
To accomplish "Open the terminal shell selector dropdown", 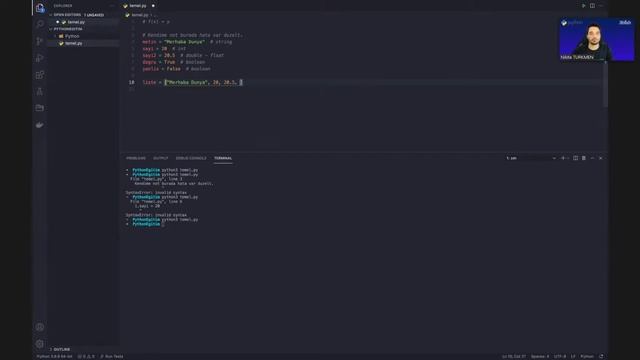I will click(x=531, y=158).
